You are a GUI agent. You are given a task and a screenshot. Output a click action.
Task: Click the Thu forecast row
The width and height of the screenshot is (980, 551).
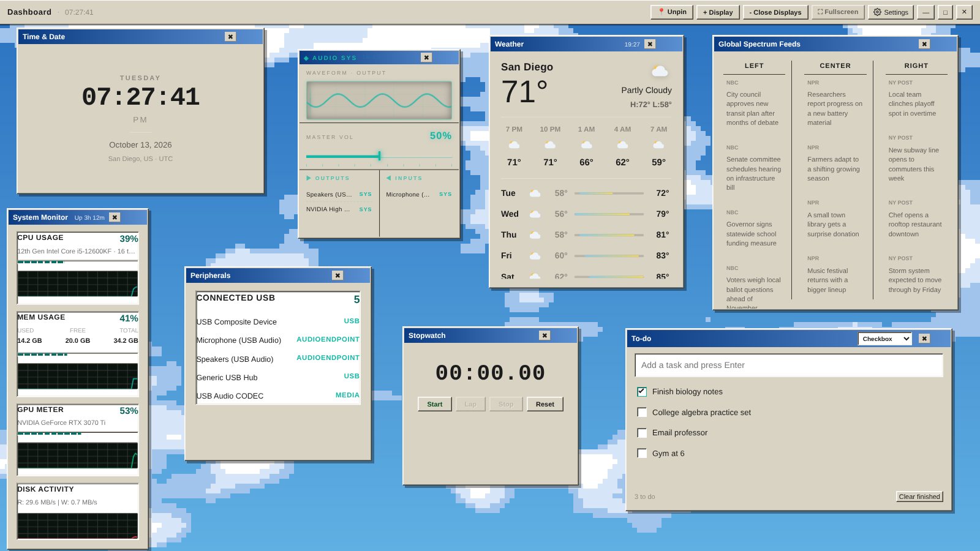click(586, 235)
